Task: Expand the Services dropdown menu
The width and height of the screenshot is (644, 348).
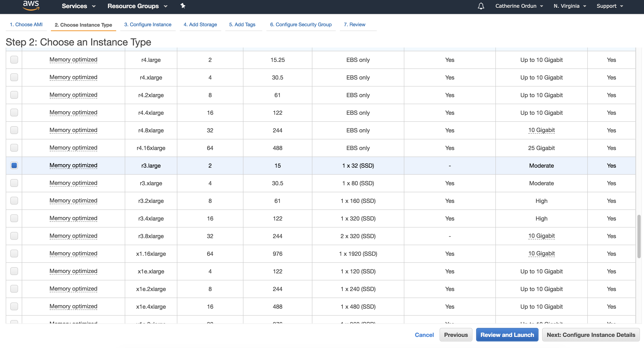Action: pos(79,6)
